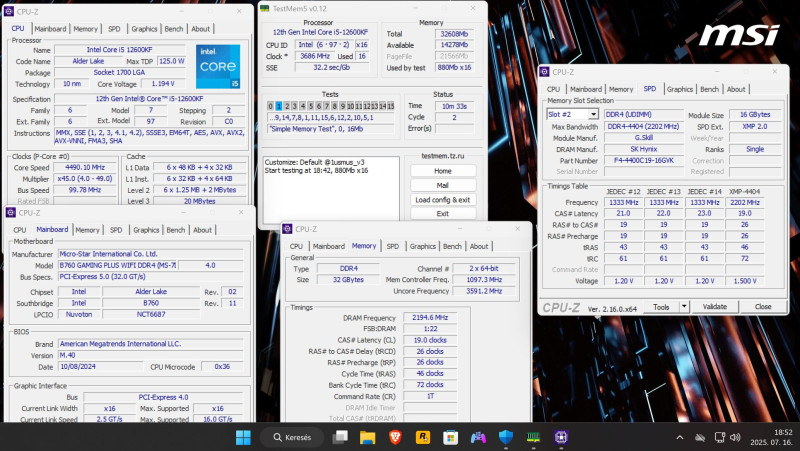Viewport: 800px width, 451px height.
Task: Switch to CPU tab in the SPD window
Action: pyautogui.click(x=553, y=89)
